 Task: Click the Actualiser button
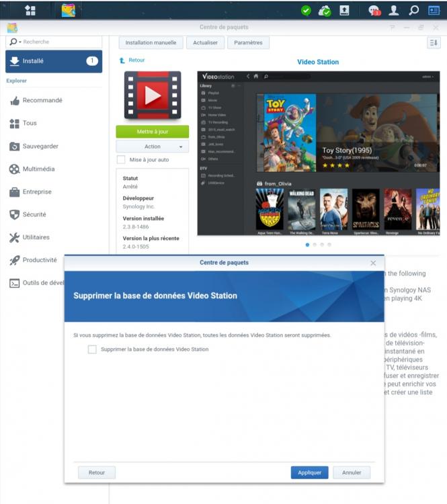tap(205, 42)
